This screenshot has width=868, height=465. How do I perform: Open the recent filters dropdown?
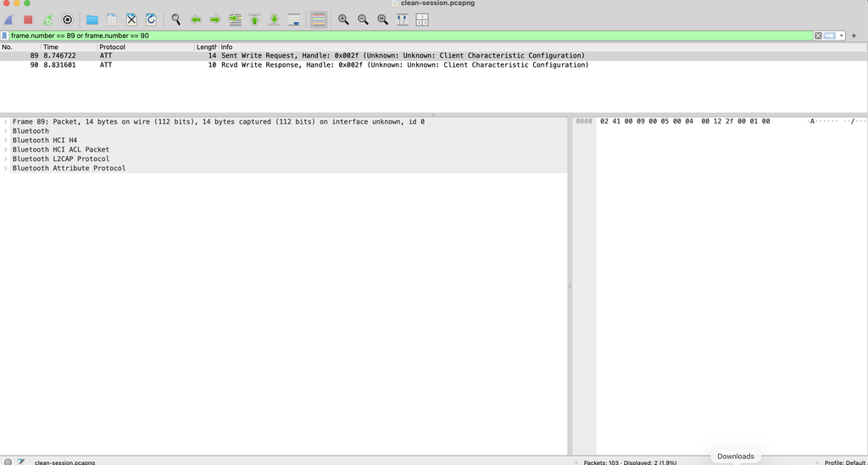842,36
